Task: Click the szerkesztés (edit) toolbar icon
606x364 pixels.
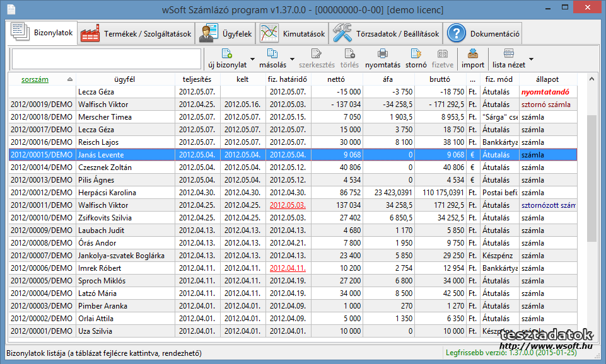Action: (x=317, y=54)
